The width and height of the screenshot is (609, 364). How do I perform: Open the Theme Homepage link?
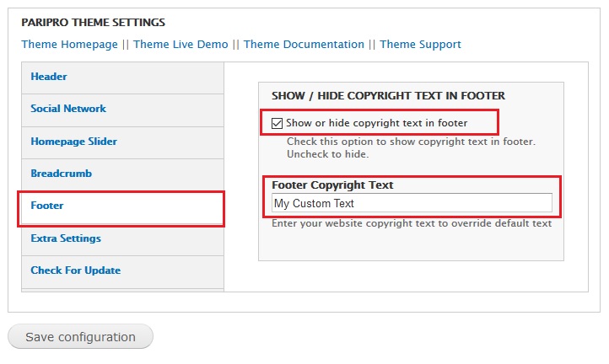[69, 45]
